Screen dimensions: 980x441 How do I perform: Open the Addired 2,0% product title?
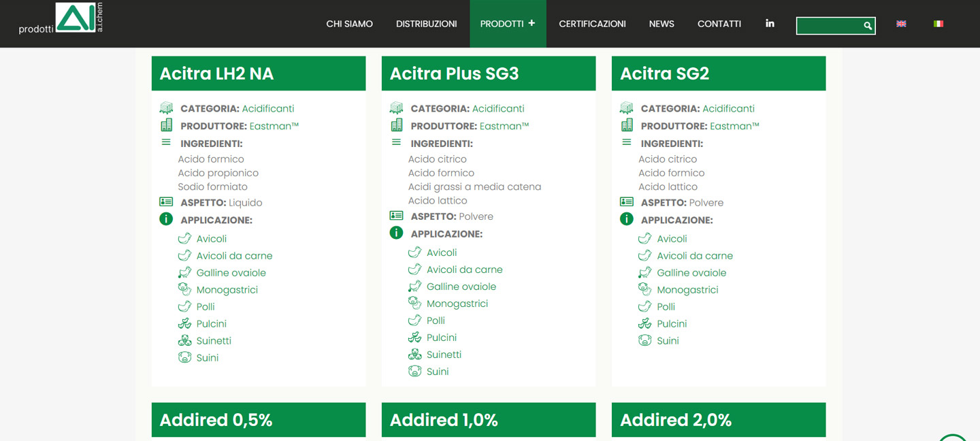click(676, 420)
